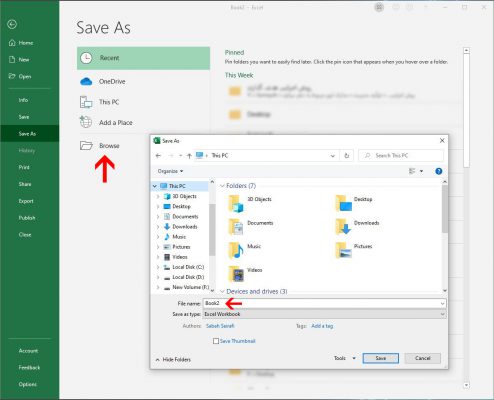Open Excel Options
The image size is (494, 400).
point(28,384)
